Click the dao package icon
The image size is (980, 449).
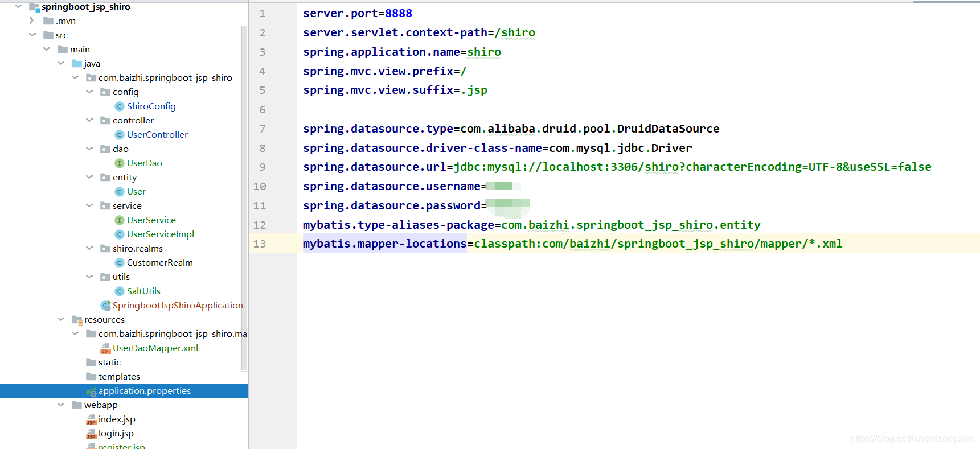105,149
